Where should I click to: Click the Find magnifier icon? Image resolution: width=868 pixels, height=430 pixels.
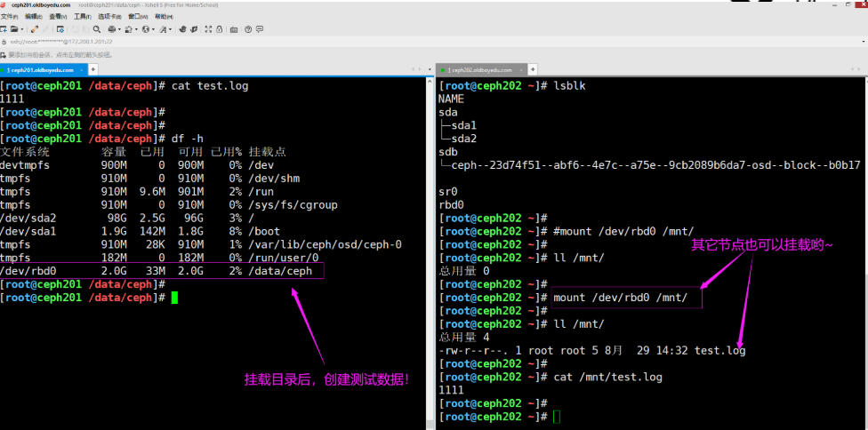[x=95, y=29]
